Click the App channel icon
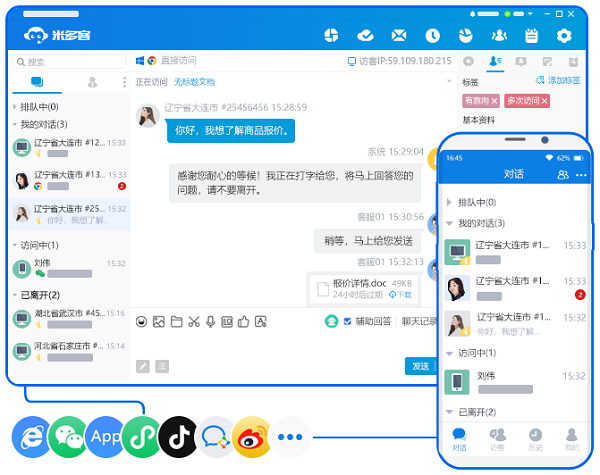 point(105,437)
